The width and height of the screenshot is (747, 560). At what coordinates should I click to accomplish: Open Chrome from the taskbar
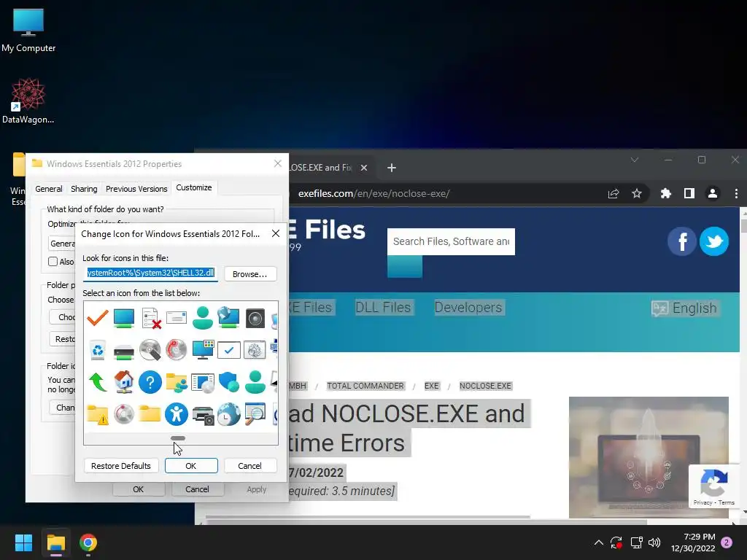tap(88, 542)
